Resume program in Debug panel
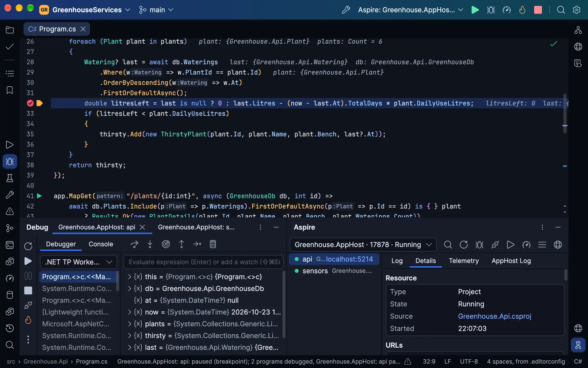 coord(28,261)
